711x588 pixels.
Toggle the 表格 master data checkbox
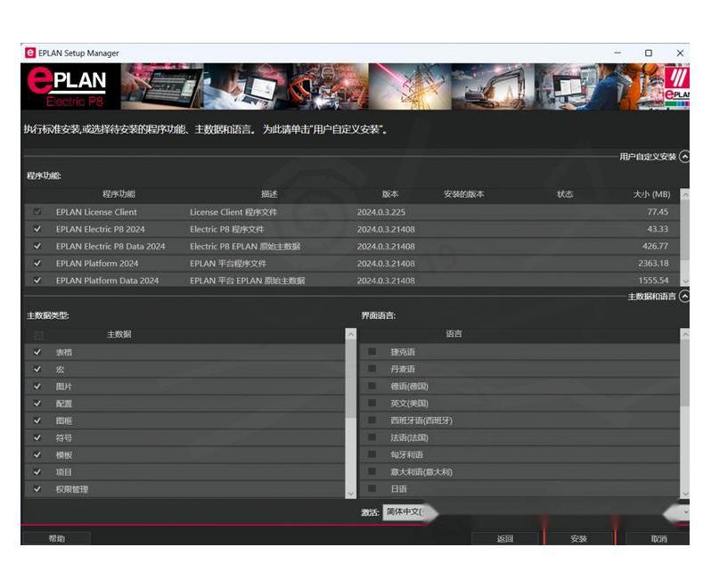tap(37, 352)
